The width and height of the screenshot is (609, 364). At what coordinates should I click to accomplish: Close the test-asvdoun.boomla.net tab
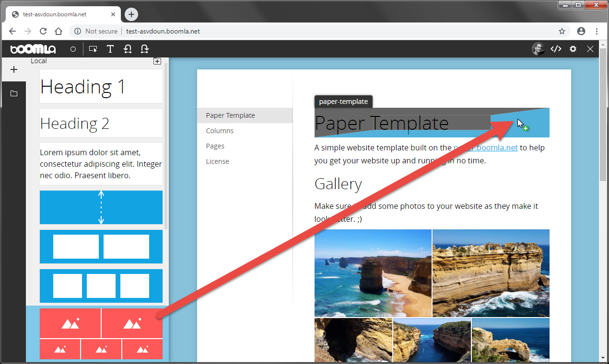point(113,14)
